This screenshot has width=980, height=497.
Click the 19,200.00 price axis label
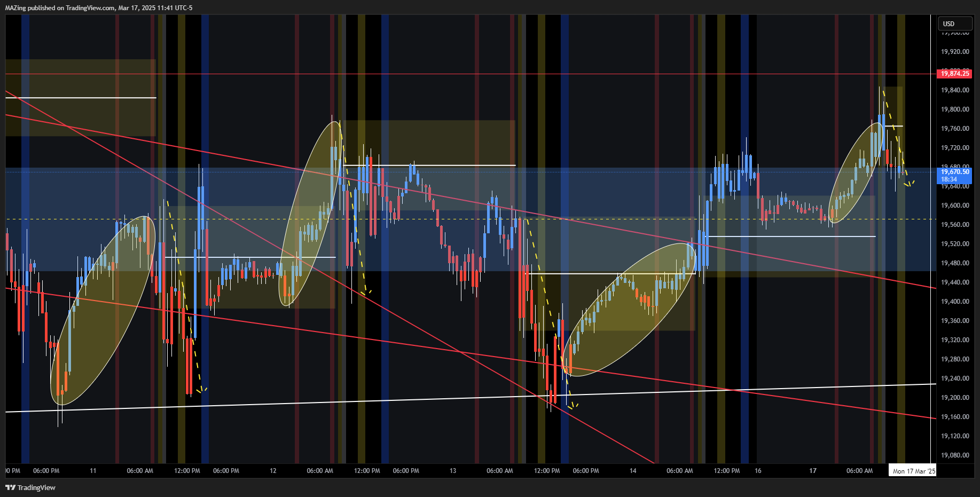point(955,398)
